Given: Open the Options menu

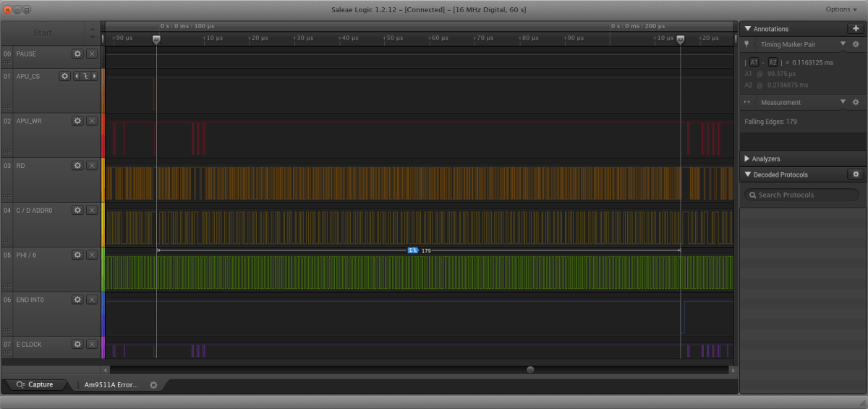Looking at the screenshot, I should pyautogui.click(x=841, y=9).
